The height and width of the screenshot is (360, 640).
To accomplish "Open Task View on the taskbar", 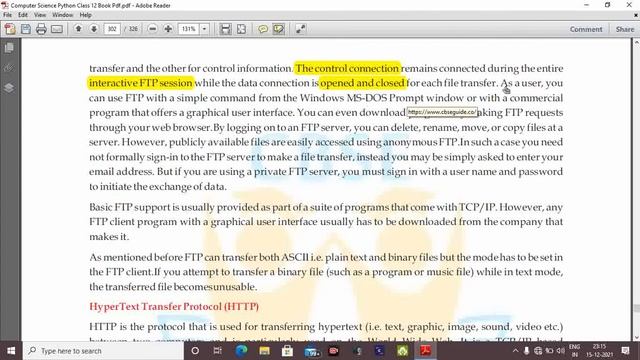I will point(218,351).
